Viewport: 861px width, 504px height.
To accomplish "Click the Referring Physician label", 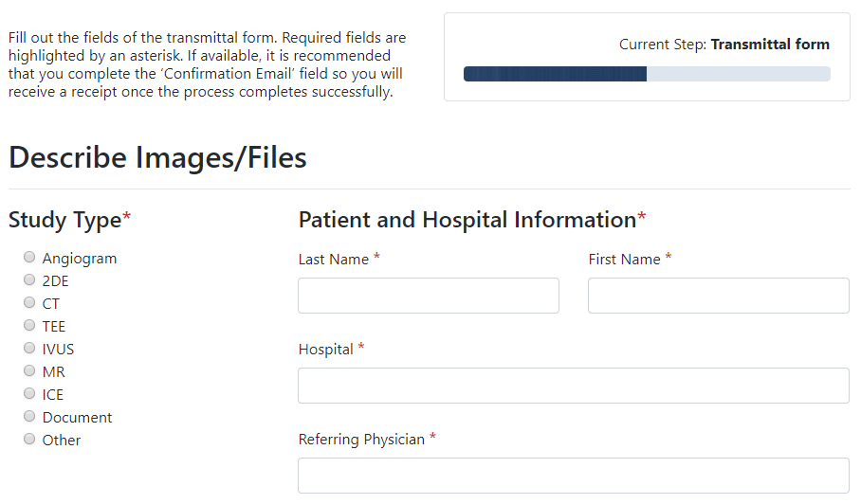I will pyautogui.click(x=361, y=440).
